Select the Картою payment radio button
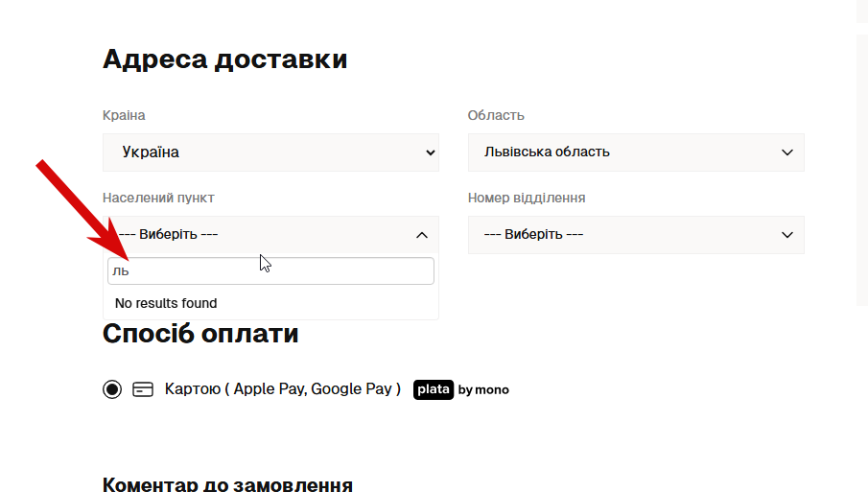Screen dimensions: 868x492 112,389
